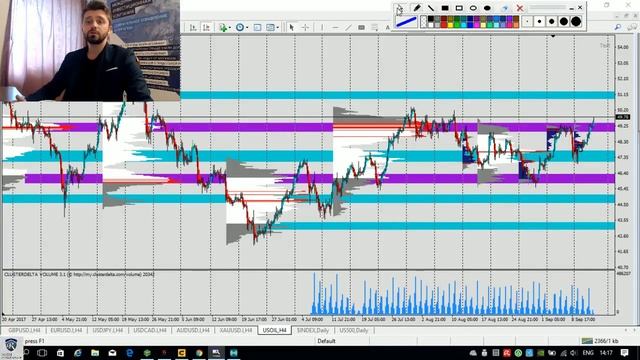640x360 pixels.
Task: Open the notification center icon
Action: tap(624, 353)
